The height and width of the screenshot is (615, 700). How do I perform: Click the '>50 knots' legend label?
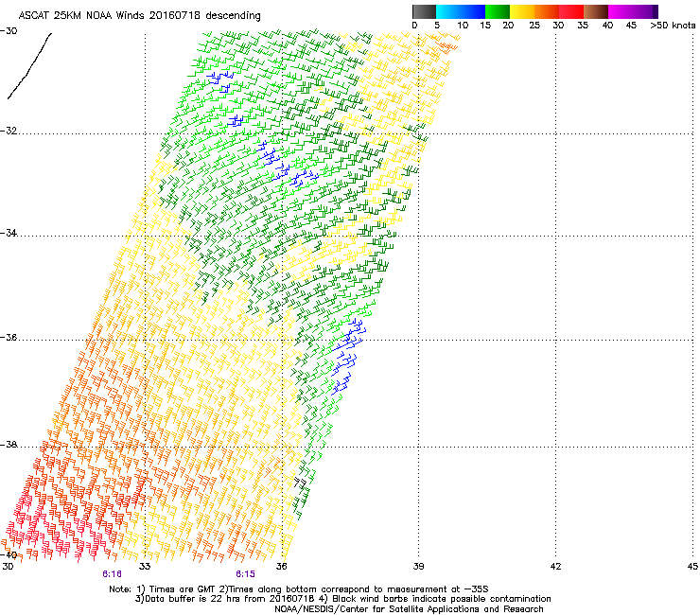point(673,26)
